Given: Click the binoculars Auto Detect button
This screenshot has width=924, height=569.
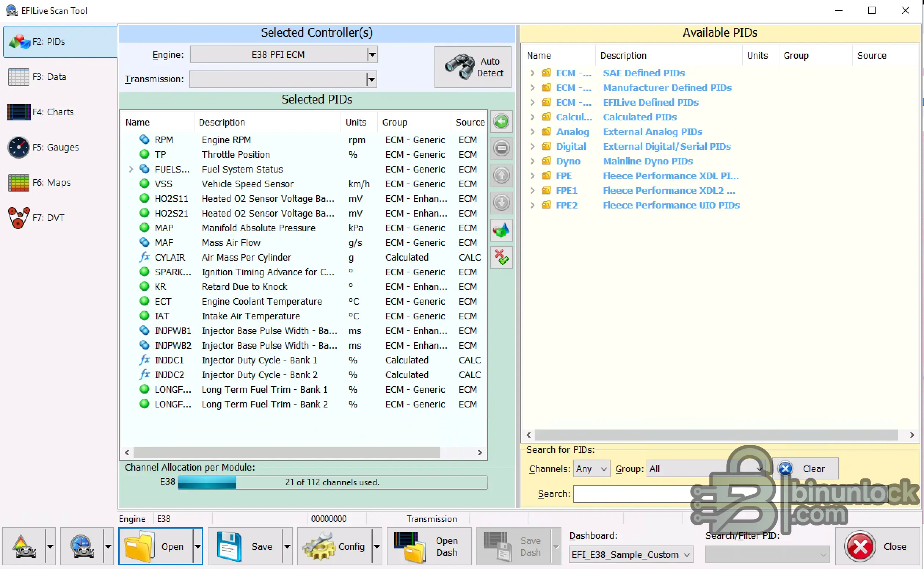Looking at the screenshot, I should [x=473, y=67].
